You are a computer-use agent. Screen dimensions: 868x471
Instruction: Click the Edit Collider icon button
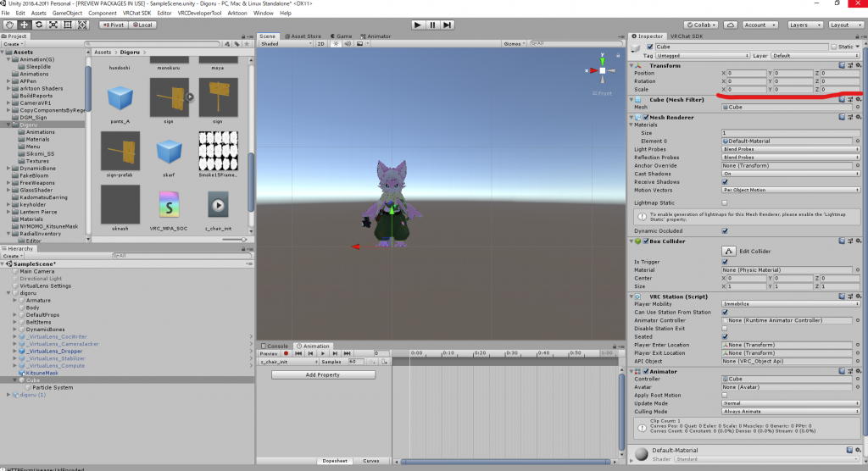pos(728,252)
